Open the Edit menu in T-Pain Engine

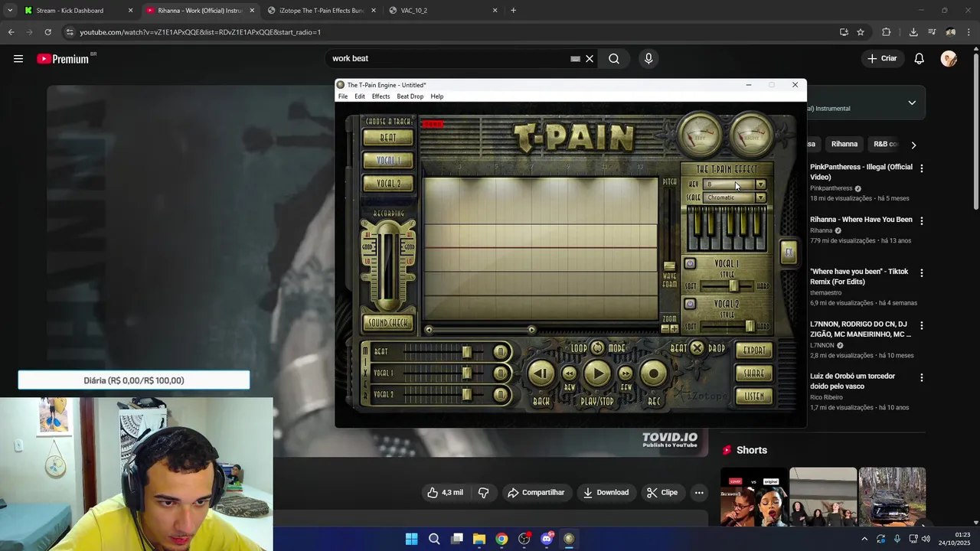click(360, 96)
